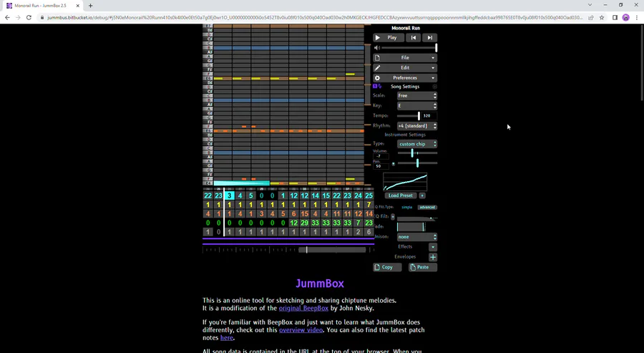Select pattern 29 in the green channel
Screen dimensions: 644x353
304,223
